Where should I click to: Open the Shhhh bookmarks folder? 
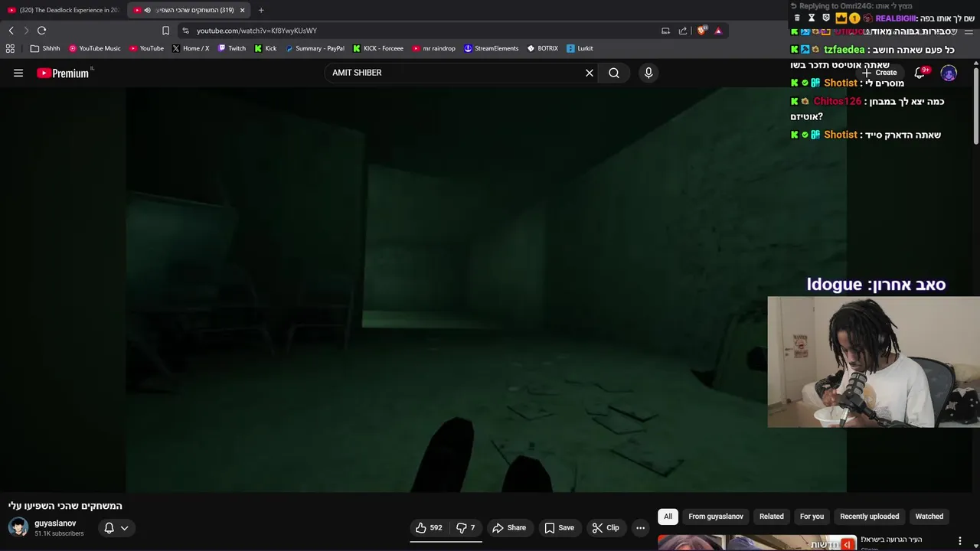coord(45,48)
